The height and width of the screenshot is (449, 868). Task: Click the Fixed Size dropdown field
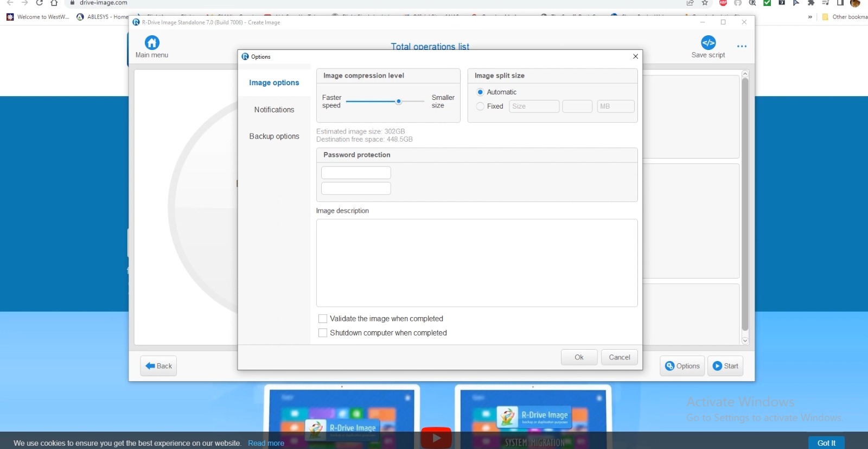coord(534,106)
